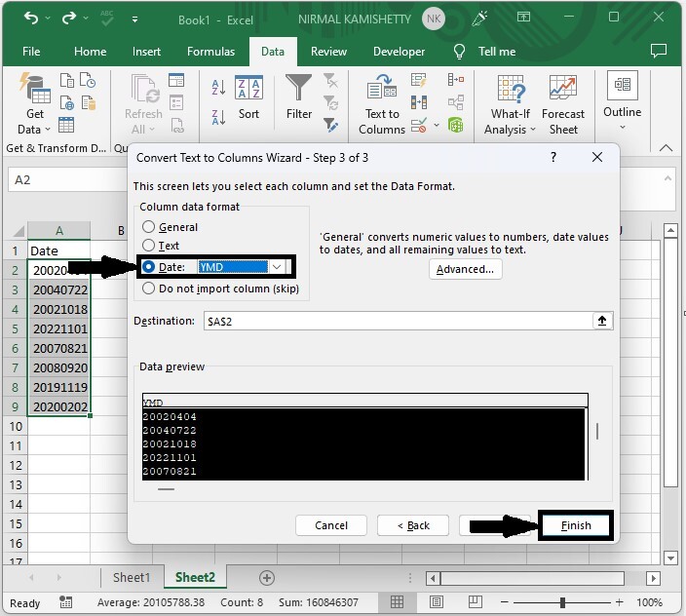Add a new sheet with plus
Screen dimensions: 686x616
click(267, 578)
